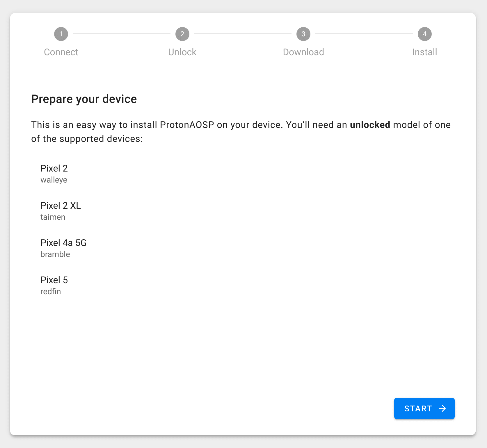The image size is (487, 448).
Task: Select Pixel 5 from the device list
Action: pos(54,280)
